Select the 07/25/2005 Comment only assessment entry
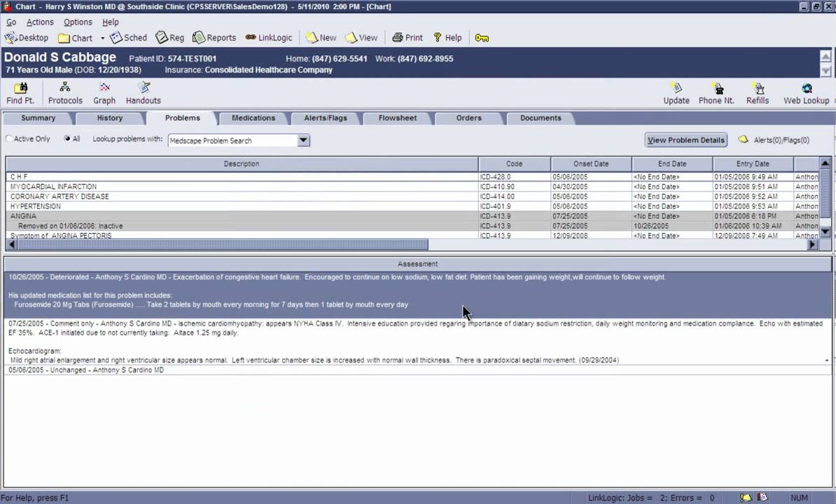The width and height of the screenshot is (836, 504). (417, 342)
